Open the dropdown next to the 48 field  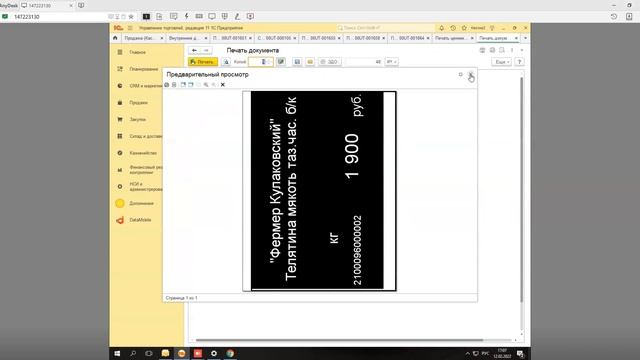pyautogui.click(x=391, y=62)
